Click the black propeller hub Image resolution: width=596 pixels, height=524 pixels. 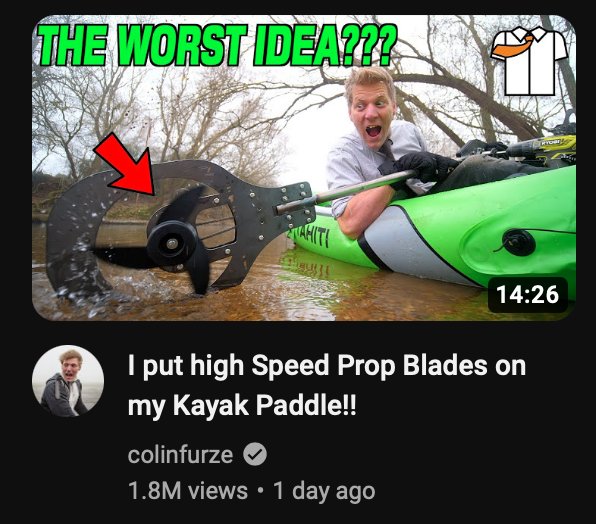[x=172, y=242]
